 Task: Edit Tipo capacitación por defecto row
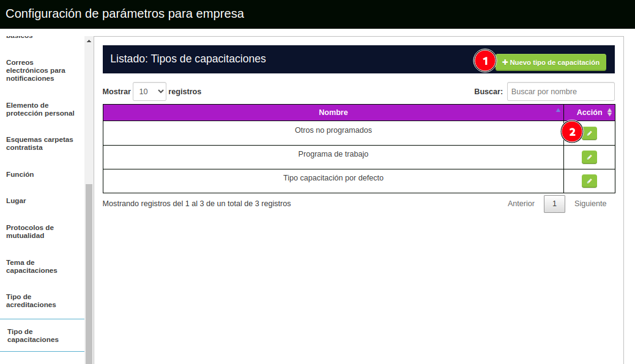[589, 181]
